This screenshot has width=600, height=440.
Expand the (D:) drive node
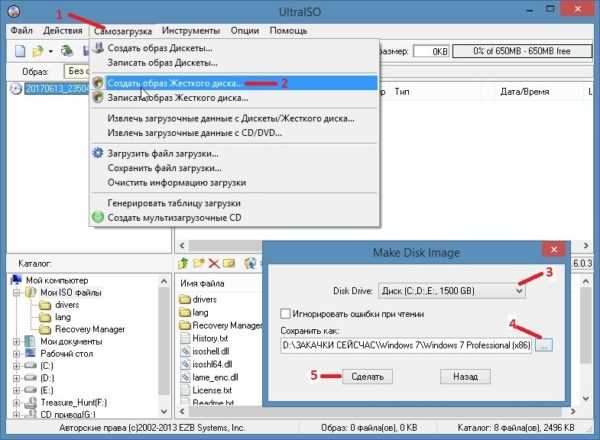tap(16, 378)
